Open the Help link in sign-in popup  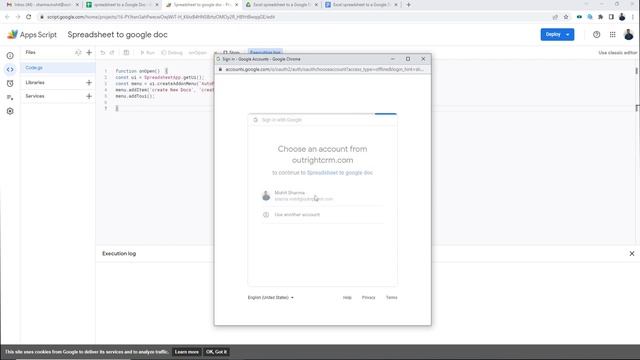(x=347, y=298)
